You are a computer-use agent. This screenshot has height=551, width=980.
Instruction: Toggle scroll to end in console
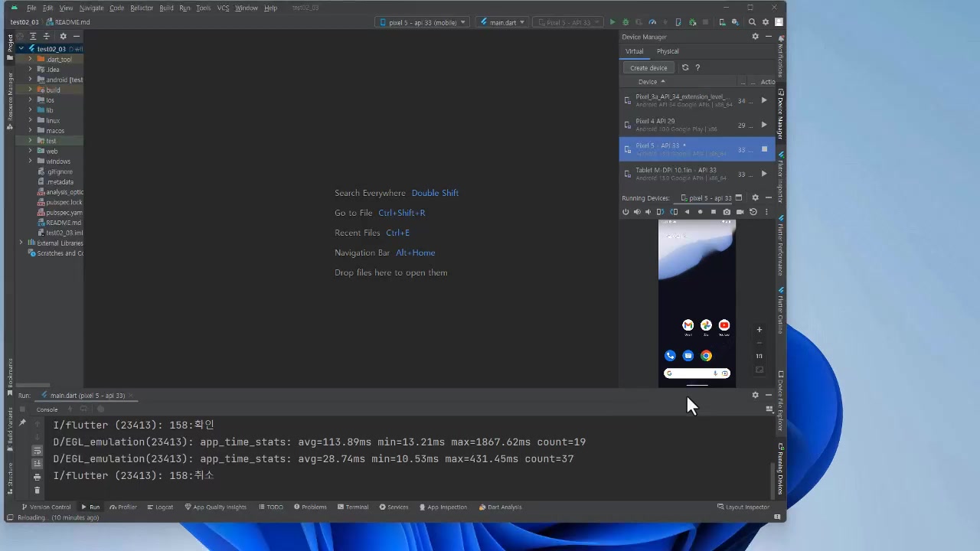(x=37, y=464)
